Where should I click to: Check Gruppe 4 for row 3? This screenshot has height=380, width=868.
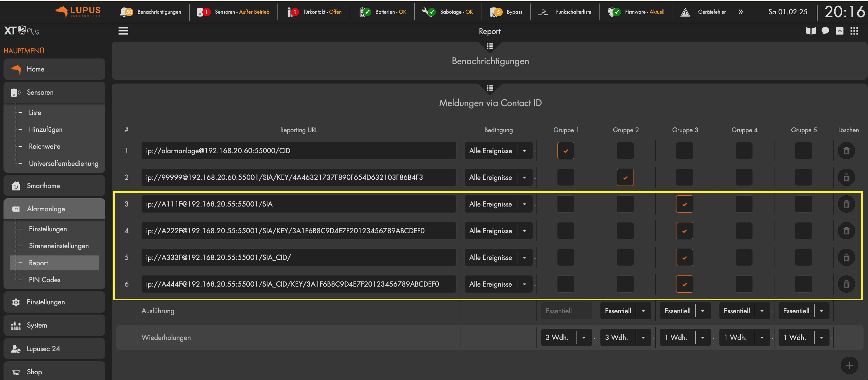(x=744, y=204)
